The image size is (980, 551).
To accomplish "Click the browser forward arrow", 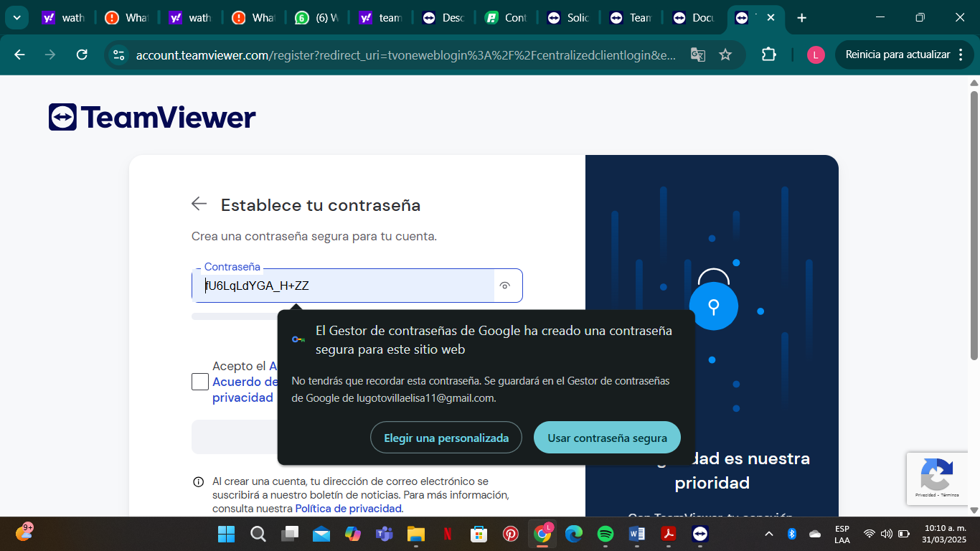I will (x=50, y=55).
